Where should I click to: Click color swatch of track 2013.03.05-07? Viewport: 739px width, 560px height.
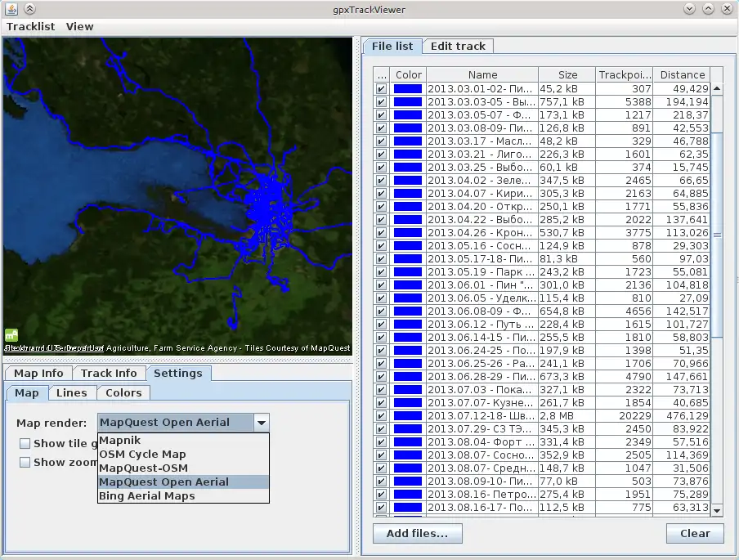pyautogui.click(x=408, y=115)
